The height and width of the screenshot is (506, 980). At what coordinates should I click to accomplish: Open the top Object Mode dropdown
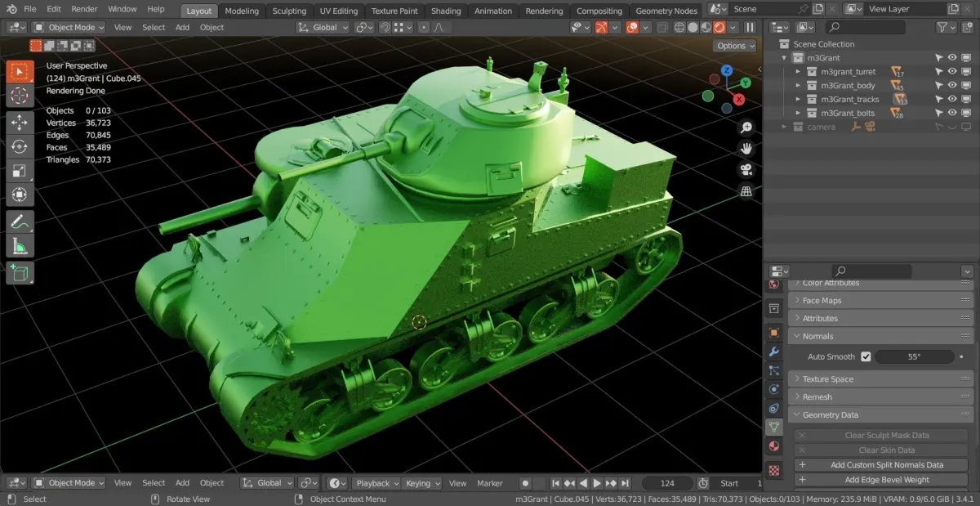tap(69, 27)
